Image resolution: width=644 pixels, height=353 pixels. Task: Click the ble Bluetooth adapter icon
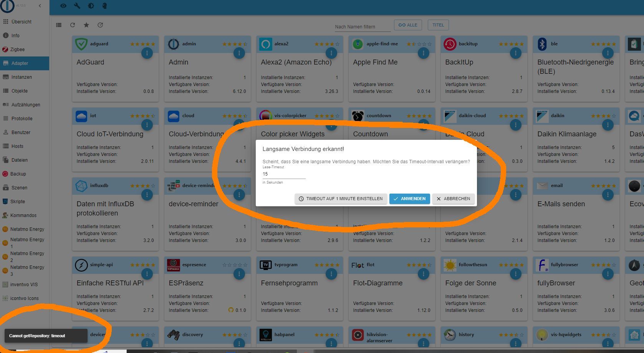tap(542, 44)
